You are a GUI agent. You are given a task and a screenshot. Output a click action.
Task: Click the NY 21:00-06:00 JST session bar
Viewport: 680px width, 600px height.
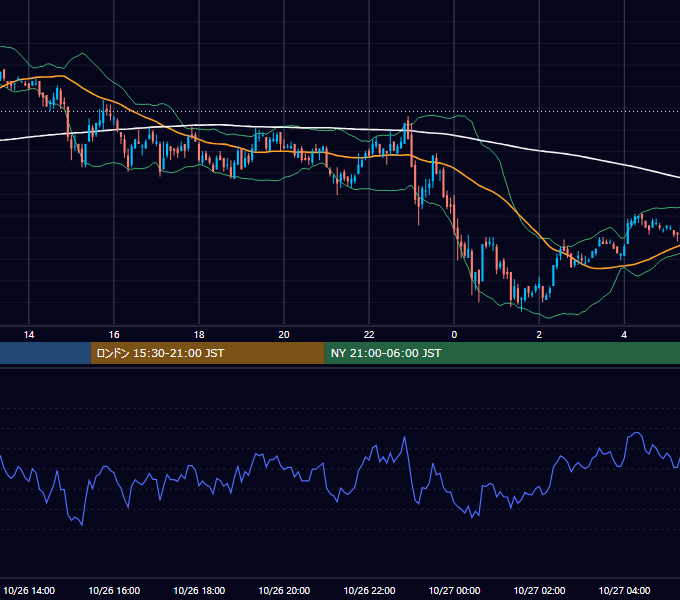pos(502,353)
